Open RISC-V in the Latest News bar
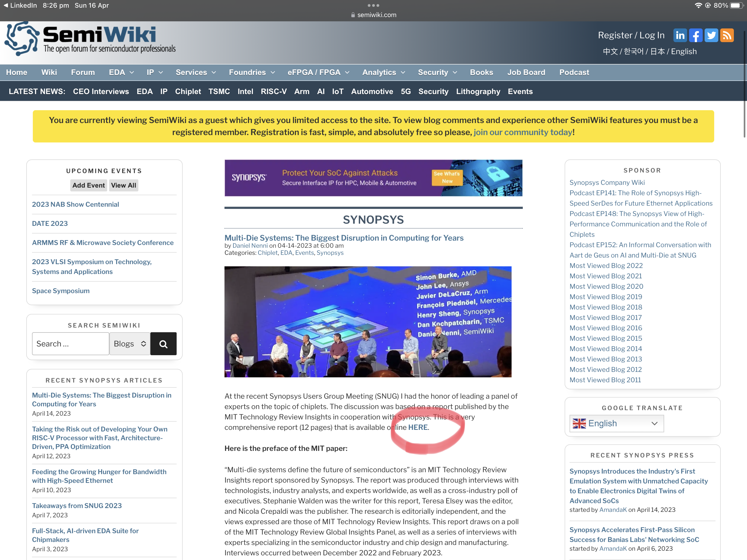 point(273,92)
